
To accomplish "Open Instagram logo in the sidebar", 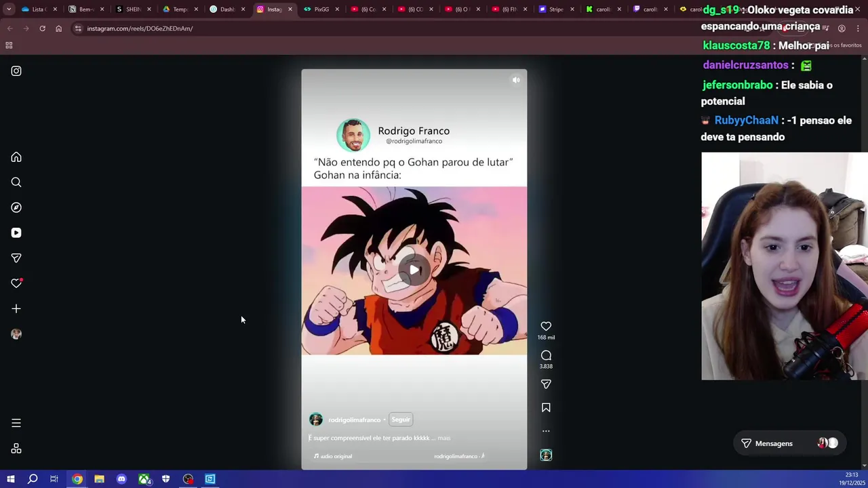I will point(16,70).
